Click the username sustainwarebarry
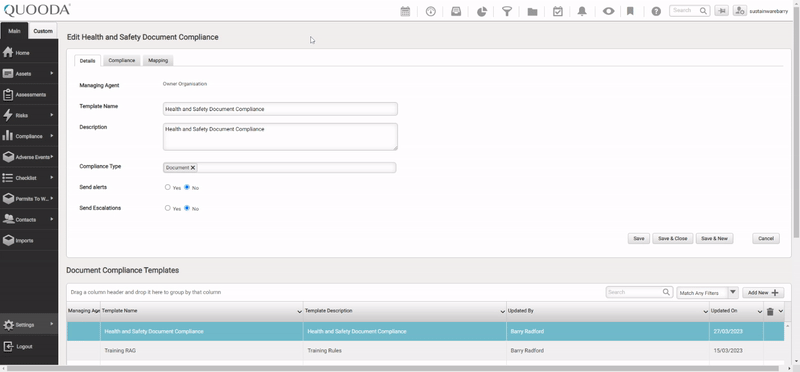 point(768,11)
